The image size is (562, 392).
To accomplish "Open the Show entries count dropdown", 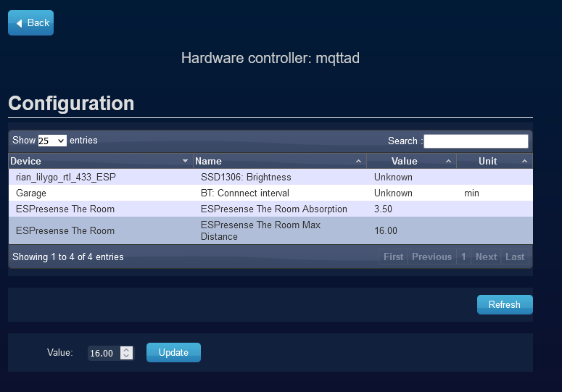I will (52, 141).
